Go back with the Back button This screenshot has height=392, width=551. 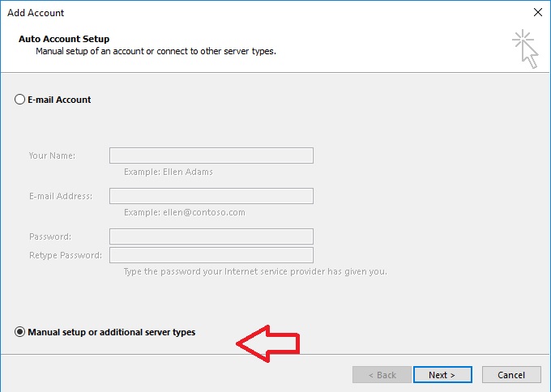[382, 375]
